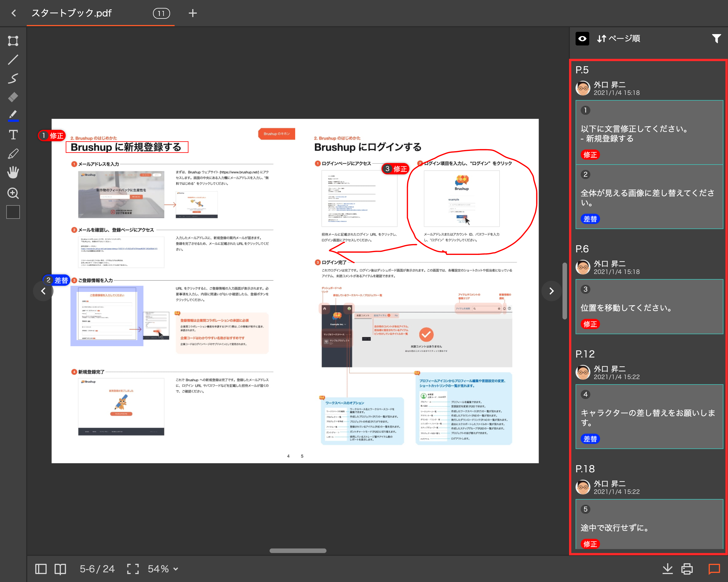Screen dimensions: 728x582
Task: Toggle comment visibility with eye icon
Action: tap(582, 39)
